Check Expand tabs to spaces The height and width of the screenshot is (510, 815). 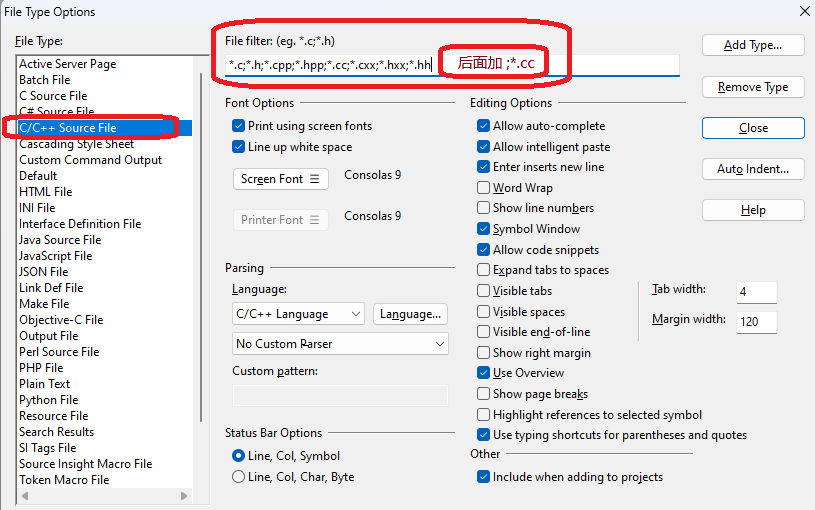[484, 270]
